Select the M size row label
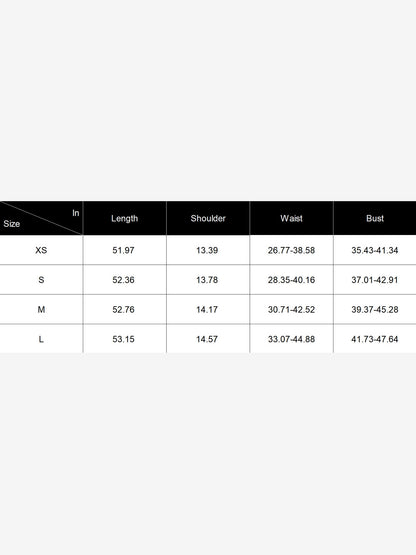Viewport: 416px width, 555px height. tap(41, 310)
